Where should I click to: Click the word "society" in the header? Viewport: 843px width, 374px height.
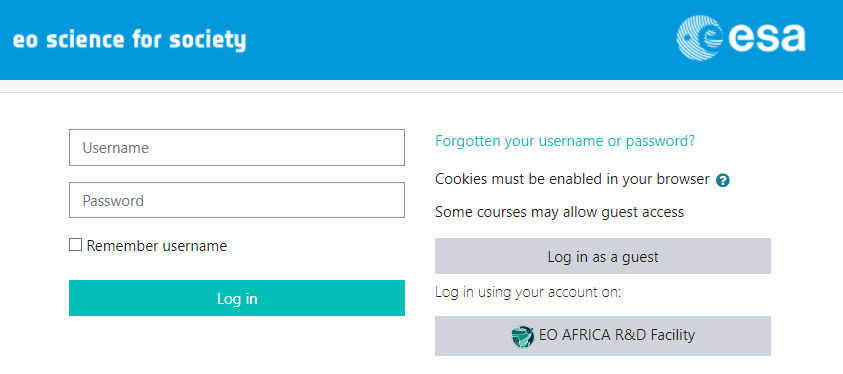tap(208, 41)
